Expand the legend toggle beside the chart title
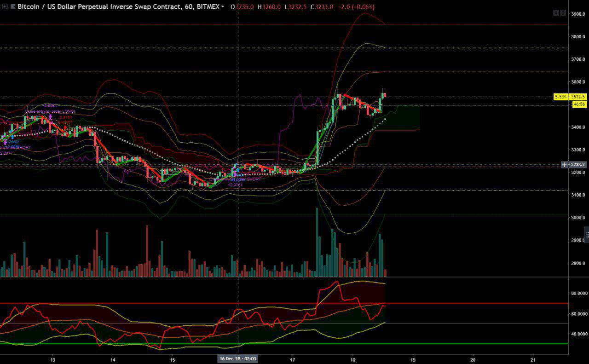The image size is (589, 364). (5, 7)
